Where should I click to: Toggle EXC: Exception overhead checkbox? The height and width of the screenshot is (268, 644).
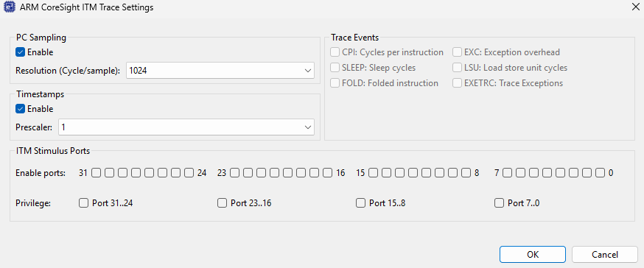pyautogui.click(x=458, y=52)
